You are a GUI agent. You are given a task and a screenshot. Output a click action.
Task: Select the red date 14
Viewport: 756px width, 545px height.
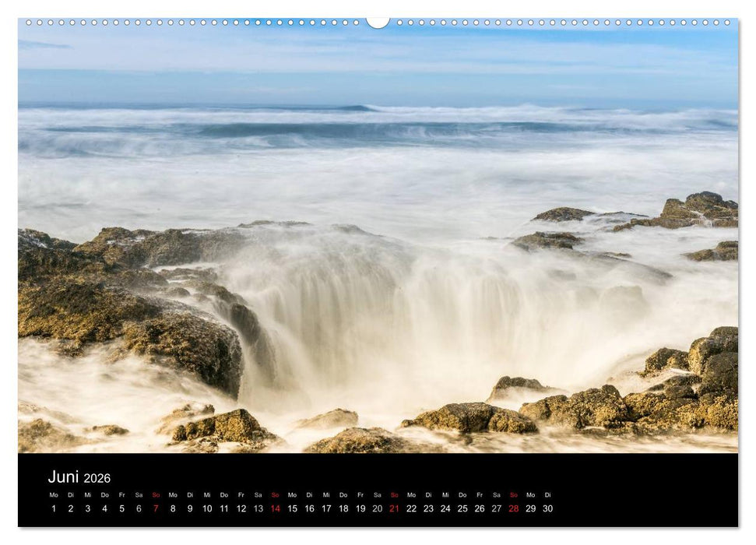[x=276, y=508]
